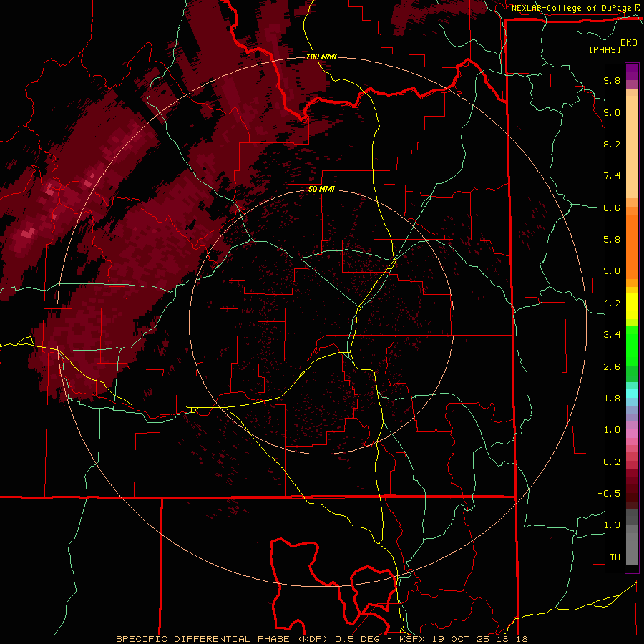Click the 18:18 timestamp in the caption
The height and width of the screenshot is (644, 644).
[x=513, y=639]
